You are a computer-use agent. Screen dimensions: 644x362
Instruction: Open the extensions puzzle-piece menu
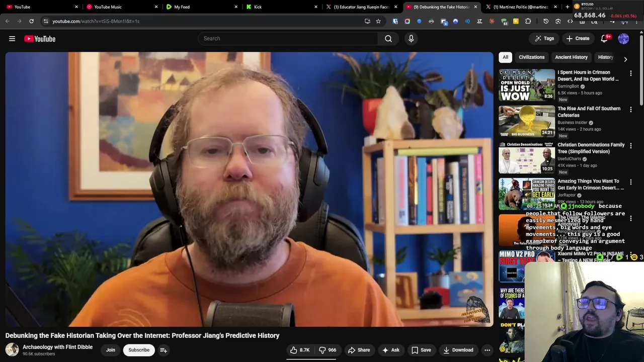(x=528, y=21)
